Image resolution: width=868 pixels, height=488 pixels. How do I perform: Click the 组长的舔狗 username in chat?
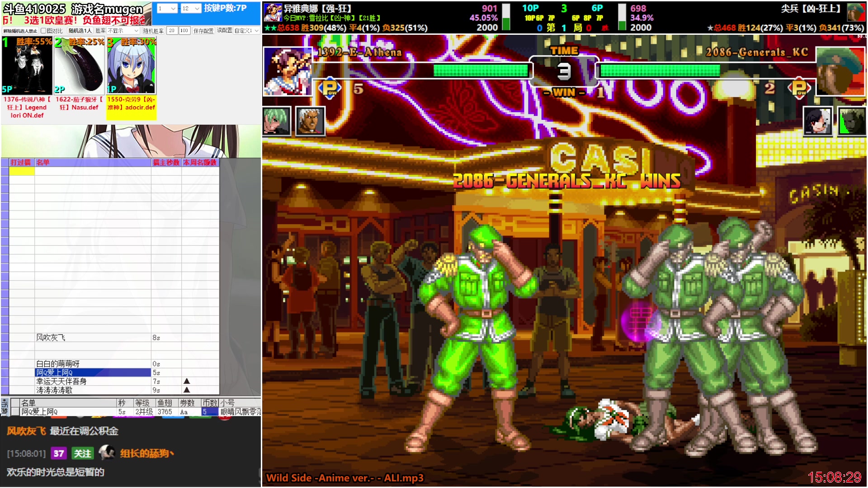tap(147, 453)
